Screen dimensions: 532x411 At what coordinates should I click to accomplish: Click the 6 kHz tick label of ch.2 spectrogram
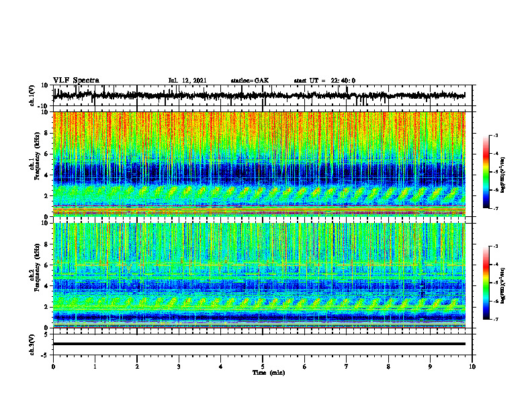46,265
